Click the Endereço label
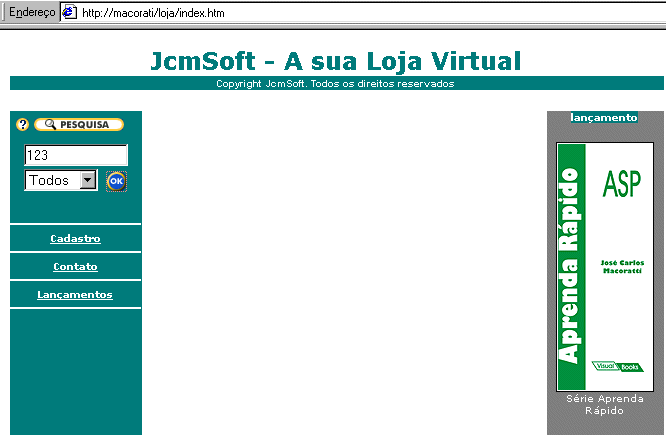Viewport: 666px width, 437px height. (x=32, y=12)
